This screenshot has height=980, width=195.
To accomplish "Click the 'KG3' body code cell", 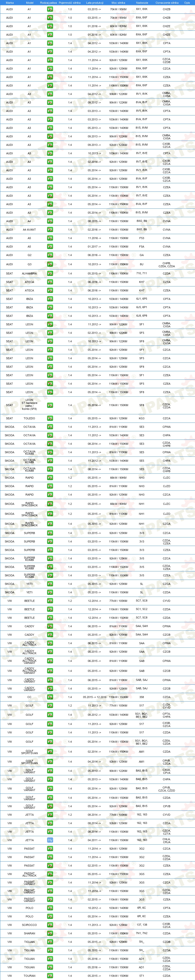I will click(142, 418).
